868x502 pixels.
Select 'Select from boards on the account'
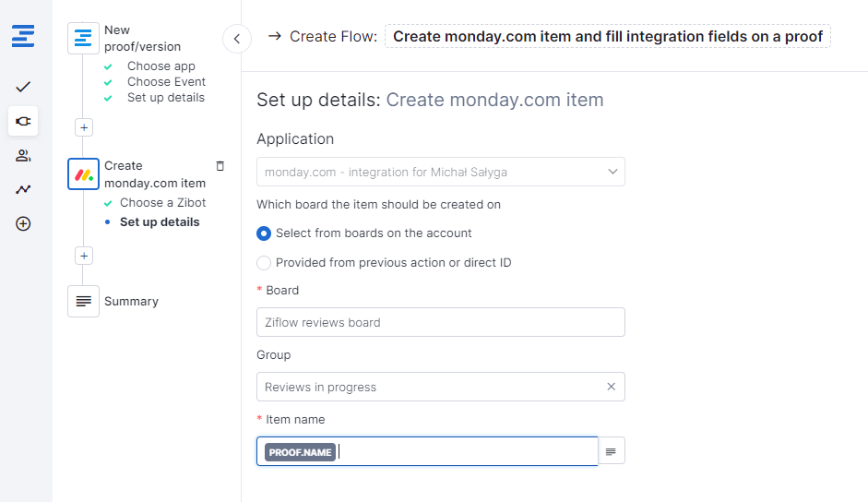(264, 233)
